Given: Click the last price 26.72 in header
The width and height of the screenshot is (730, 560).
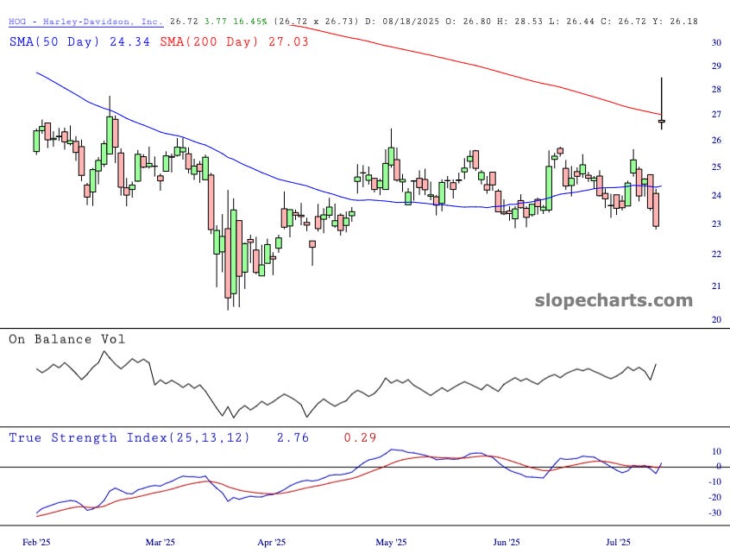Looking at the screenshot, I should (184, 22).
